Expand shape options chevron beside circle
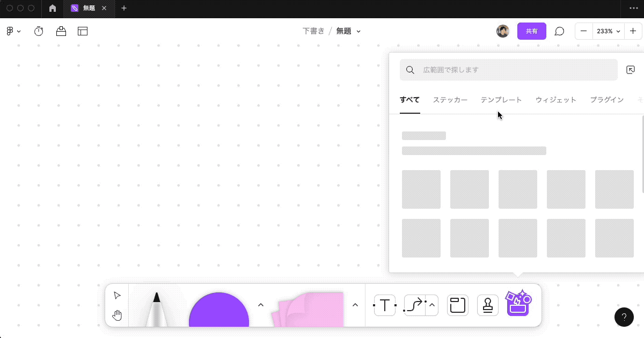 (261, 305)
